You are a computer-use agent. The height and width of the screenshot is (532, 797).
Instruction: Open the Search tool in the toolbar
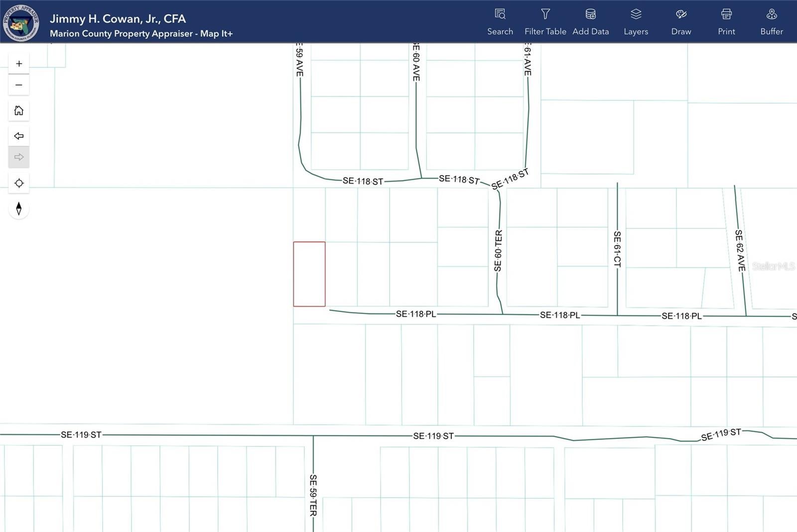(x=500, y=22)
